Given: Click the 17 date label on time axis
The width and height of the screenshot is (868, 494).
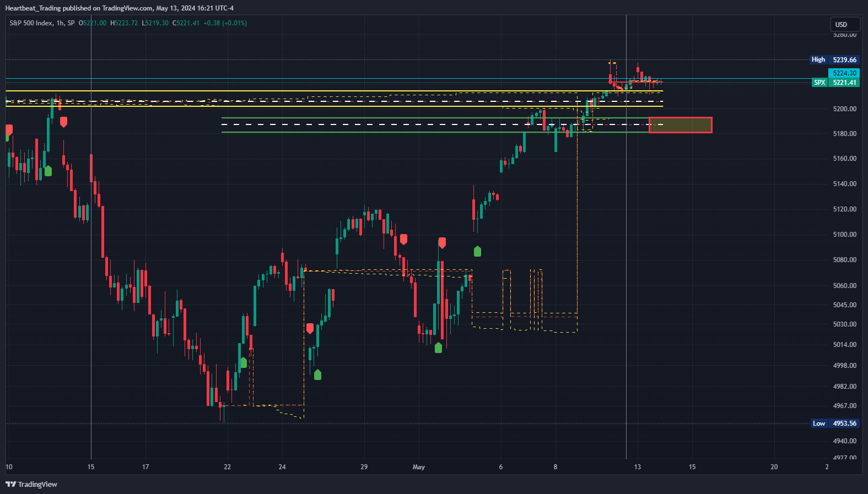Looking at the screenshot, I should click(x=145, y=467).
